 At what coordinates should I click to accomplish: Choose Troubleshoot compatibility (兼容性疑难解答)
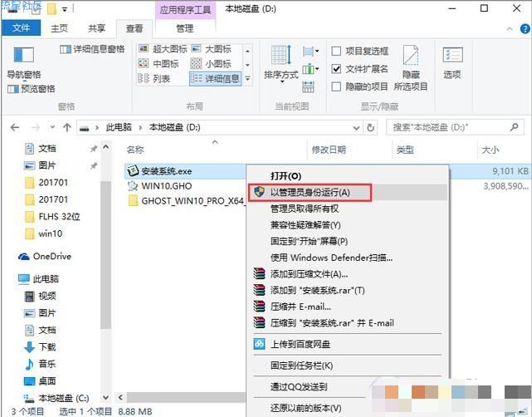pyautogui.click(x=305, y=225)
